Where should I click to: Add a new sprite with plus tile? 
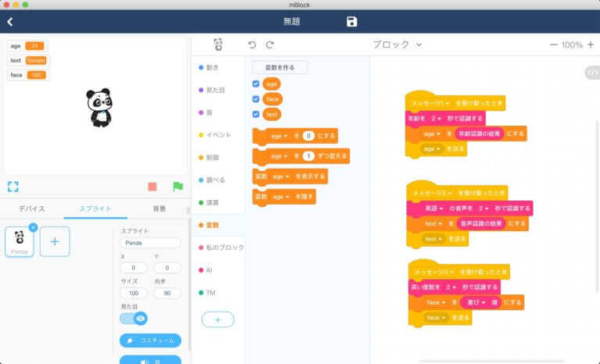point(55,241)
